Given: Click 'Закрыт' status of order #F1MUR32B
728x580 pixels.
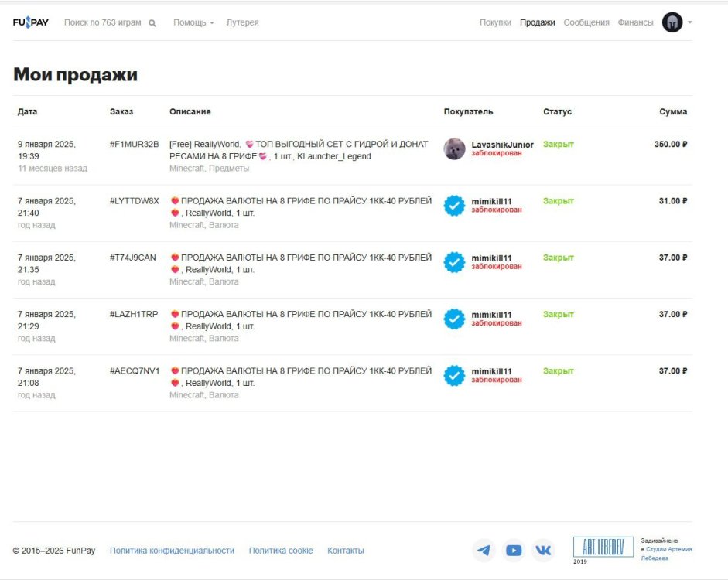Looking at the screenshot, I should pyautogui.click(x=559, y=145).
